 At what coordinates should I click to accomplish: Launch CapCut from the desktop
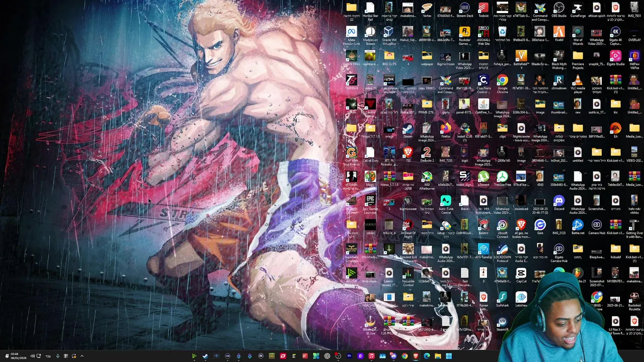(x=521, y=276)
